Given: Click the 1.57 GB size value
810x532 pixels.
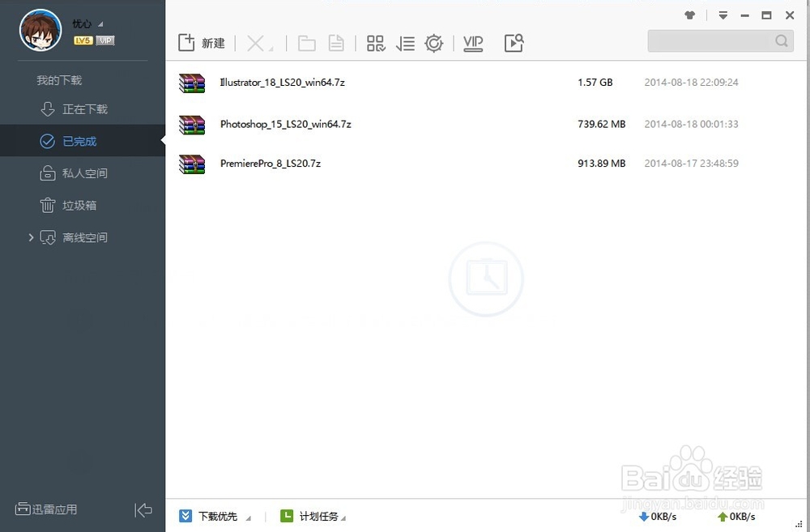Looking at the screenshot, I should coord(595,82).
